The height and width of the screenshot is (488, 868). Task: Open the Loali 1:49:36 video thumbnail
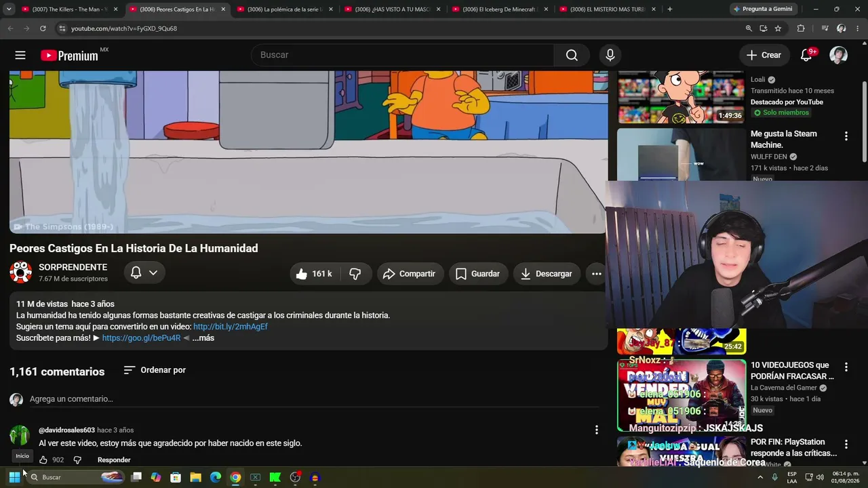coord(681,97)
